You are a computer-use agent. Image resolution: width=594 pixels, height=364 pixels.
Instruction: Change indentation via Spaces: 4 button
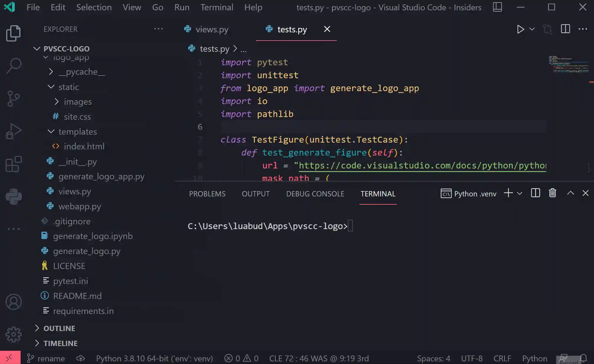pyautogui.click(x=433, y=358)
